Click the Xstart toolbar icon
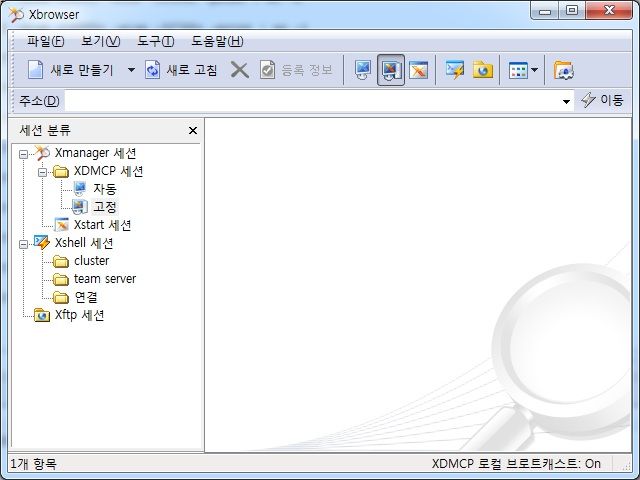This screenshot has height=480, width=640. (418, 70)
